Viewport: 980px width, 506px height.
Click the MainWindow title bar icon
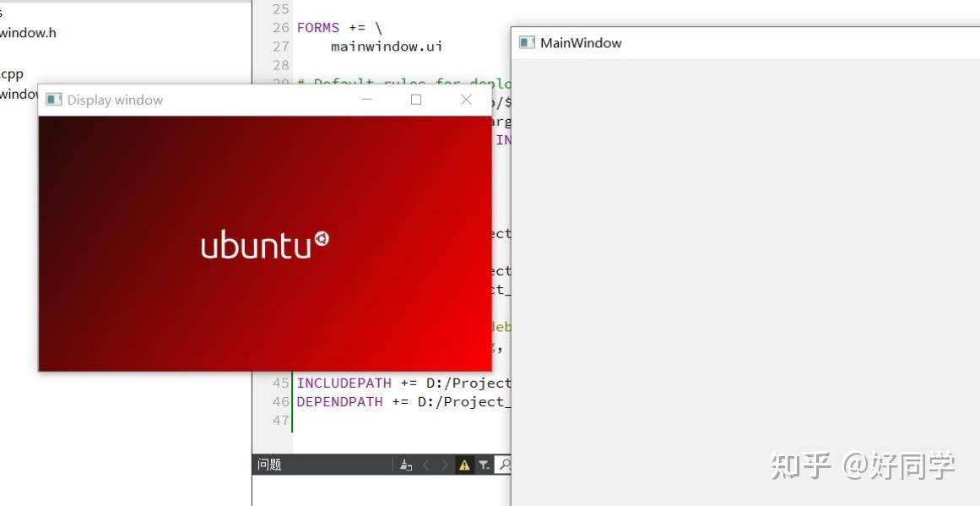click(527, 42)
